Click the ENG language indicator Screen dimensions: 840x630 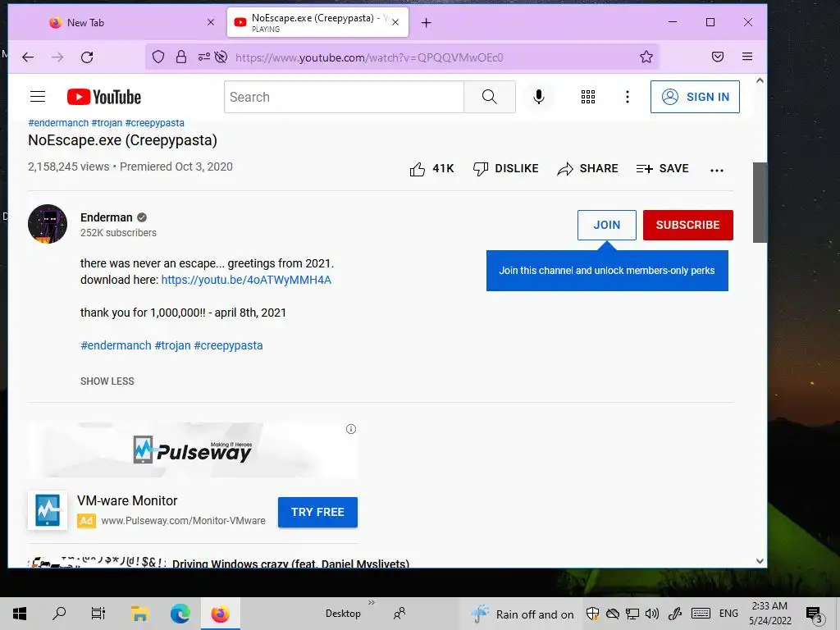coord(728,614)
